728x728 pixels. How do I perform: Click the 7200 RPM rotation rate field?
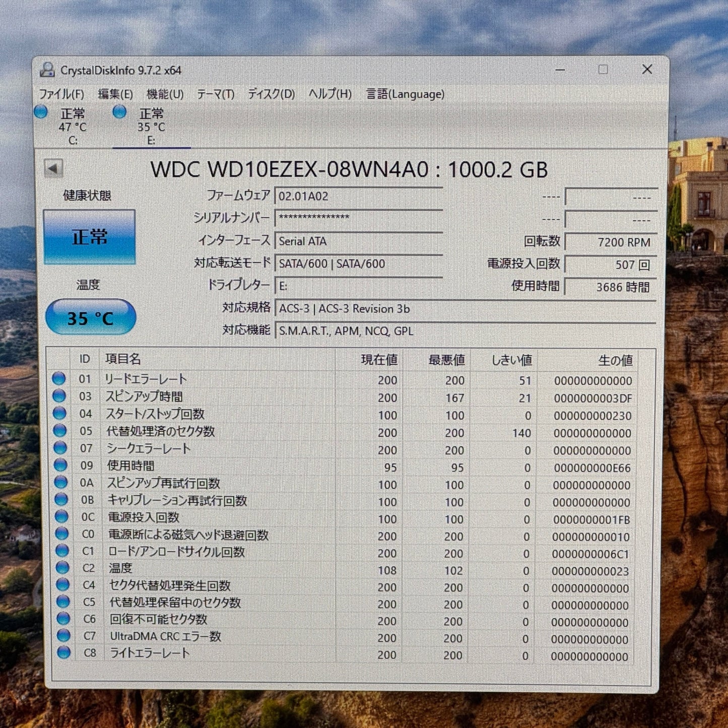coord(611,242)
